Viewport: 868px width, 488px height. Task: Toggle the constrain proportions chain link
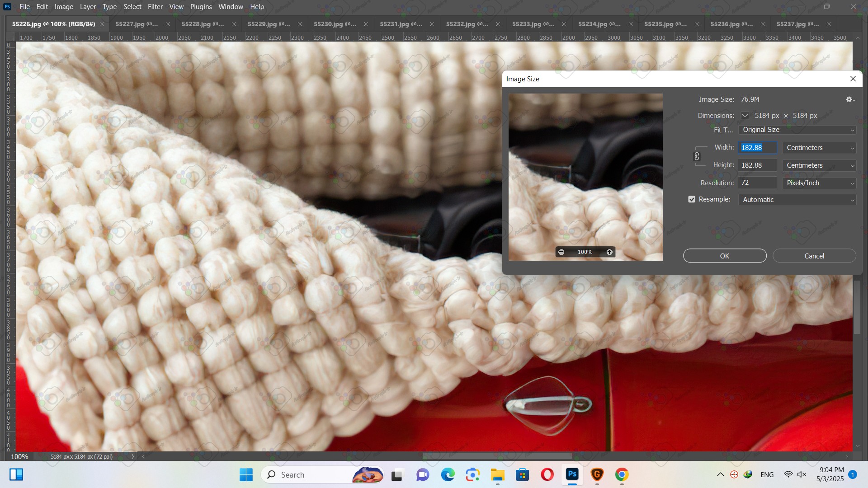click(x=697, y=156)
